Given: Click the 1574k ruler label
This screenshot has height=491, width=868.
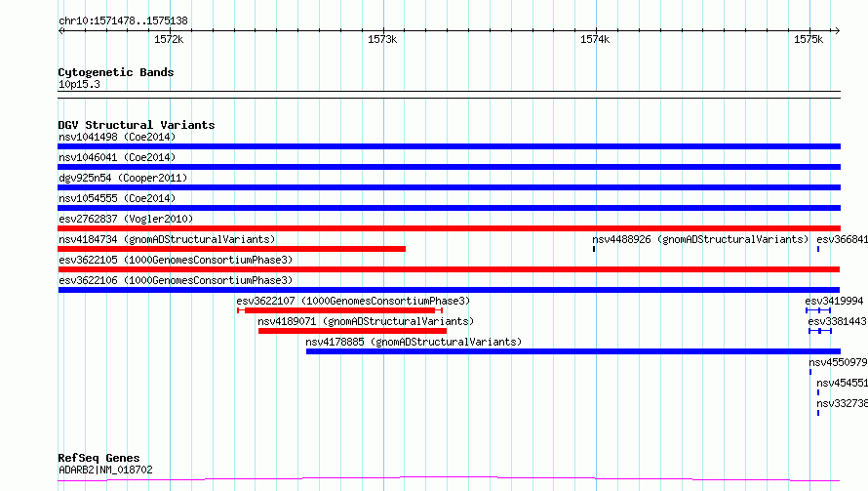Looking at the screenshot, I should (x=595, y=39).
